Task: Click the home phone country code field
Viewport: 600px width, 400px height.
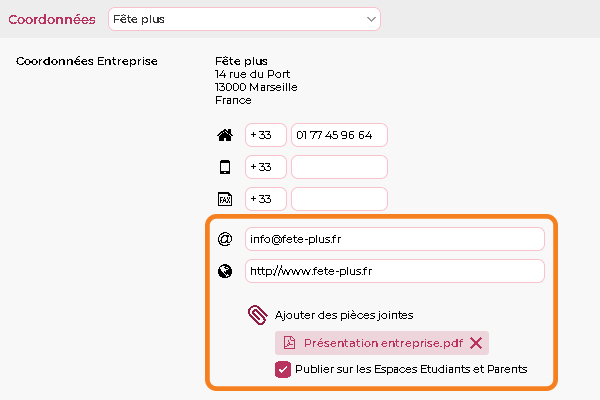Action: pyautogui.click(x=266, y=135)
